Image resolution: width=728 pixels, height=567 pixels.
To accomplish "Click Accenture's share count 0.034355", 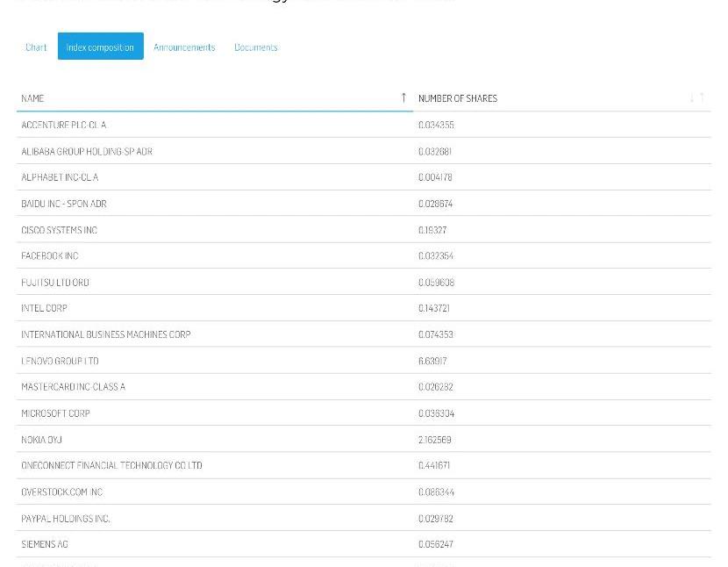I will [436, 125].
